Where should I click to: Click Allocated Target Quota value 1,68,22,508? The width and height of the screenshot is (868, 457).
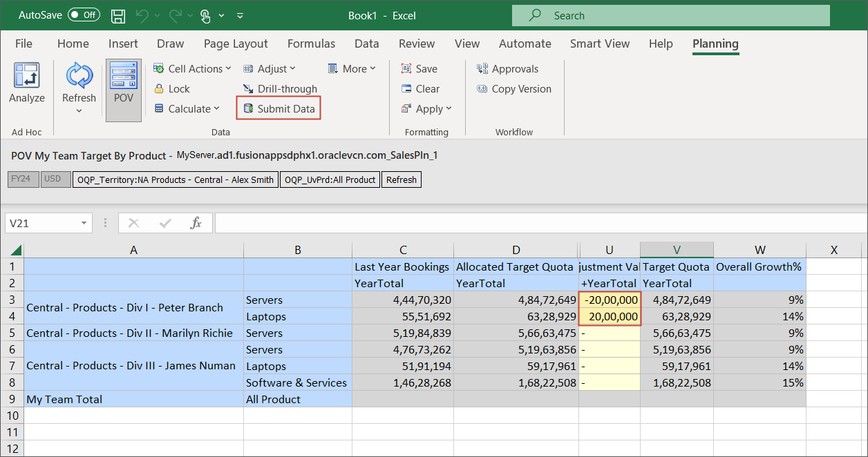click(x=516, y=382)
